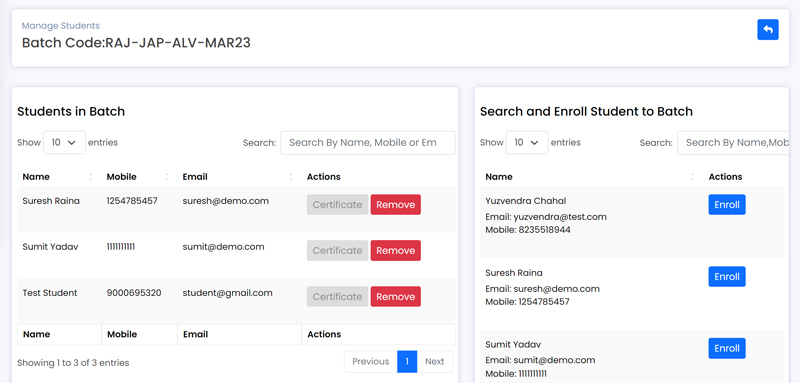This screenshot has height=383, width=800.
Task: Remove Test Student from batch
Action: [395, 296]
